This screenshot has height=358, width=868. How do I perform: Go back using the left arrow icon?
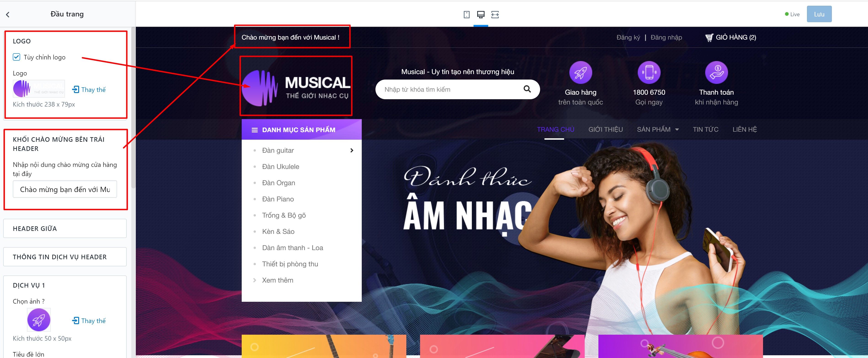click(8, 14)
